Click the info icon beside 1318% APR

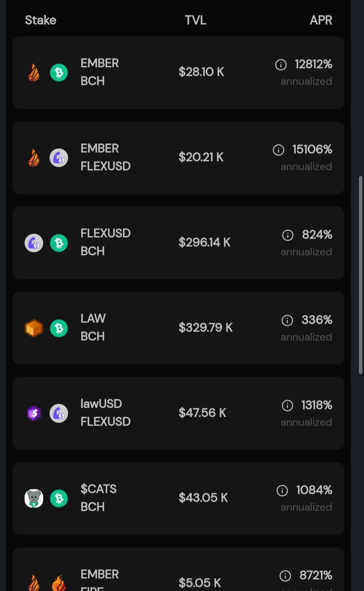[287, 405]
